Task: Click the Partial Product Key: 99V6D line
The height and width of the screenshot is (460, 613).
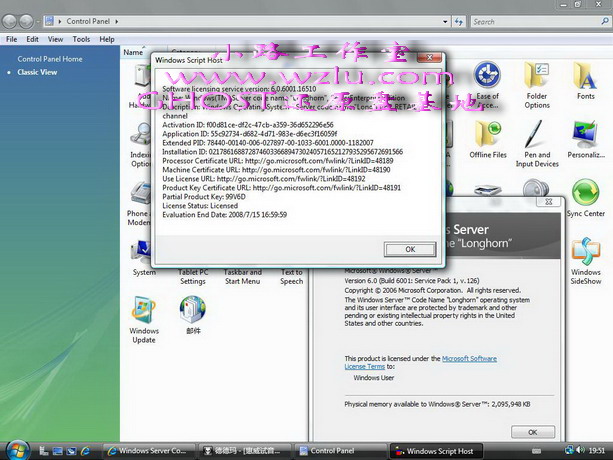Action: point(204,197)
